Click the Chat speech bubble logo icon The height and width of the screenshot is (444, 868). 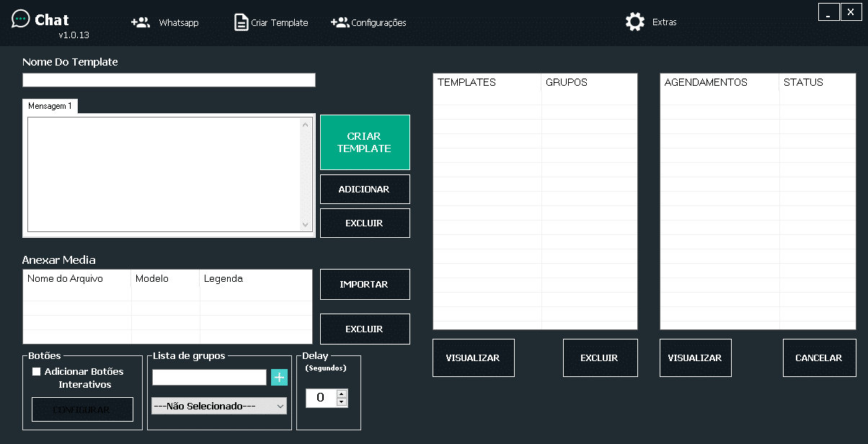21,19
